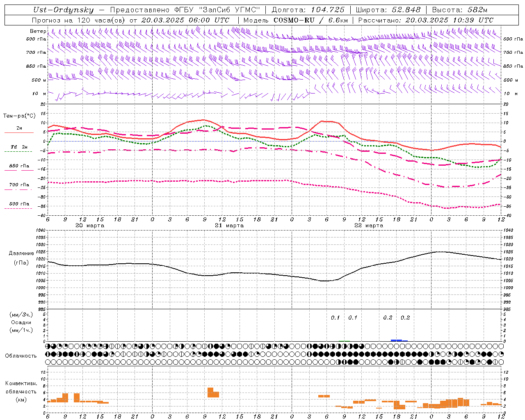Click the station name Ust-Ordynsky
The image size is (525, 420).
pos(63,10)
